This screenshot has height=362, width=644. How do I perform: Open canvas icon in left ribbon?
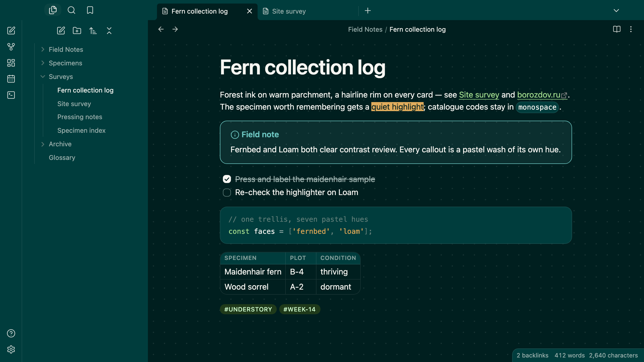pyautogui.click(x=11, y=63)
